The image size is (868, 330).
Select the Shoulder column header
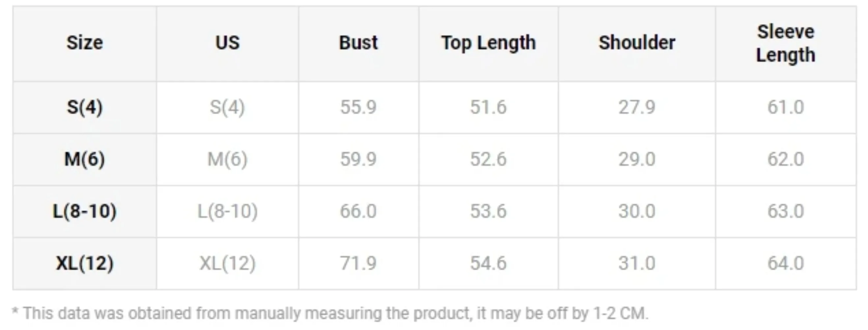coord(636,43)
